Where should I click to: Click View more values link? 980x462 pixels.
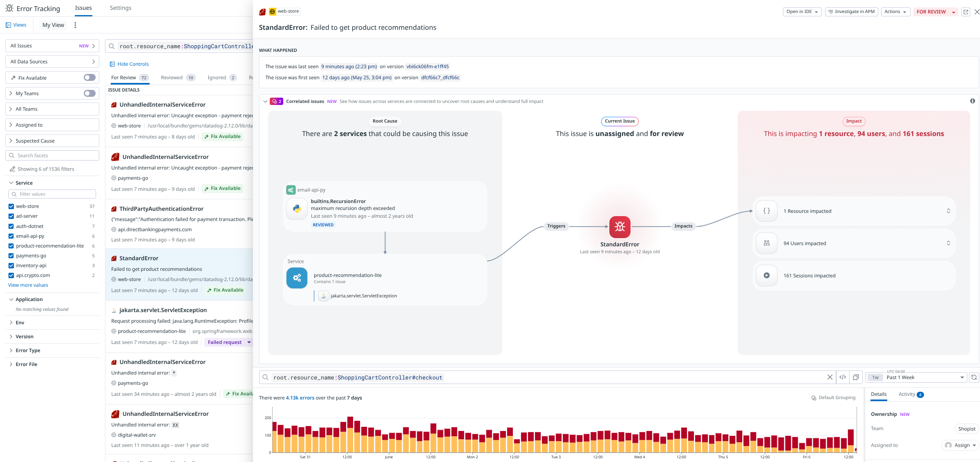pyautogui.click(x=28, y=285)
